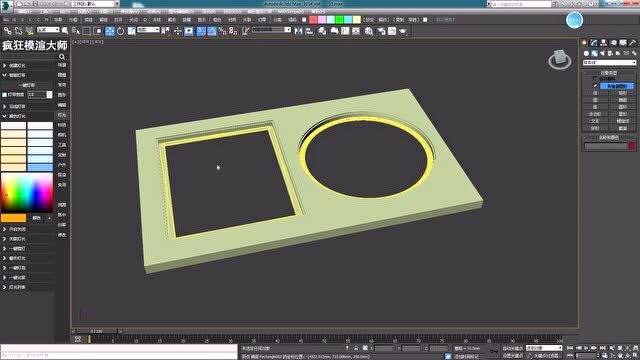Click the one-click lighting button above the numeric field
Viewport: 640px width, 360px height.
click(x=28, y=85)
